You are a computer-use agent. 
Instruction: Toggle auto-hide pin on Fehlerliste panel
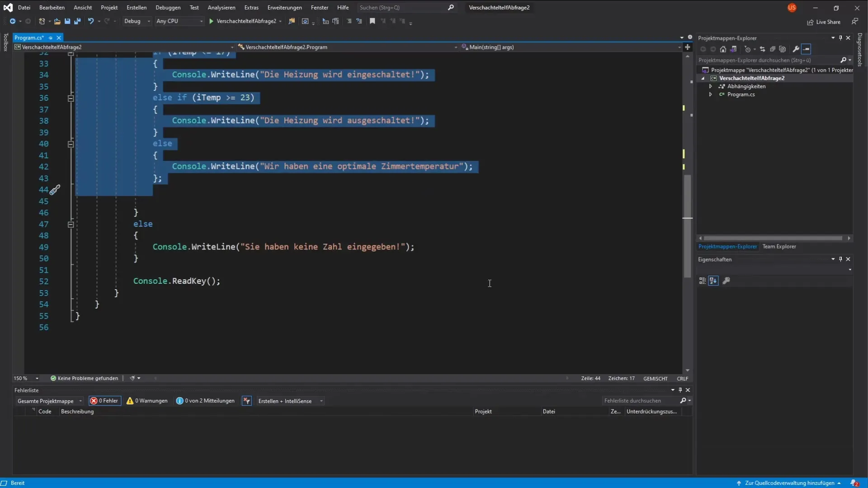pyautogui.click(x=680, y=390)
